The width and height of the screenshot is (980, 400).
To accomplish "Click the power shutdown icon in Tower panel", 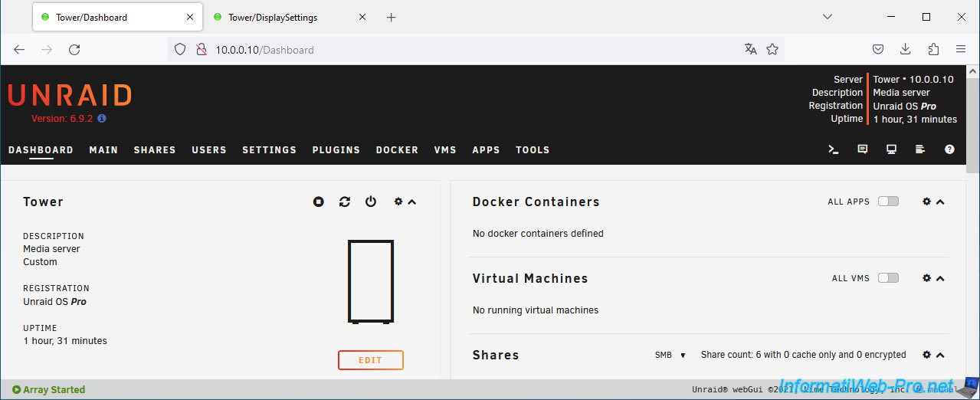I will [371, 202].
